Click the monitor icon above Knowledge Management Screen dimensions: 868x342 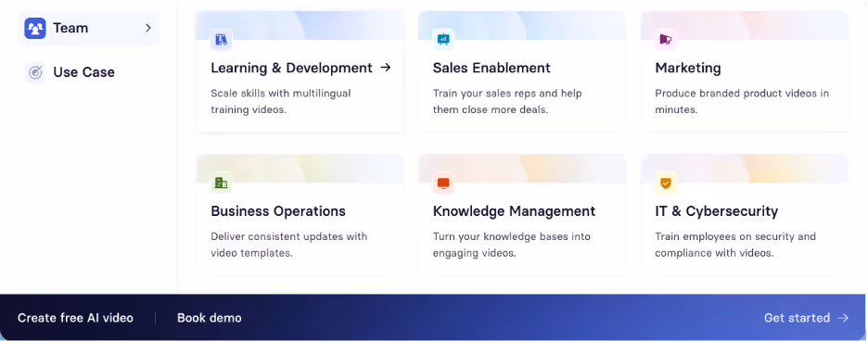(443, 184)
